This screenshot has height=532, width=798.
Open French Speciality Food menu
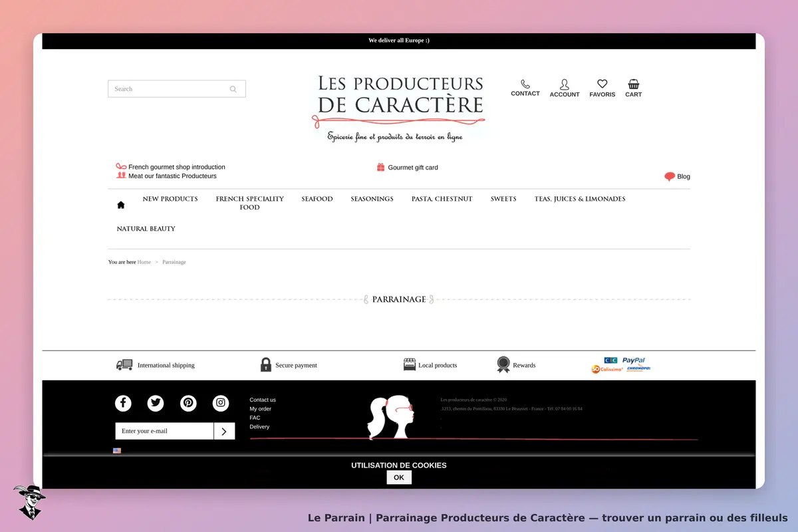coord(250,203)
